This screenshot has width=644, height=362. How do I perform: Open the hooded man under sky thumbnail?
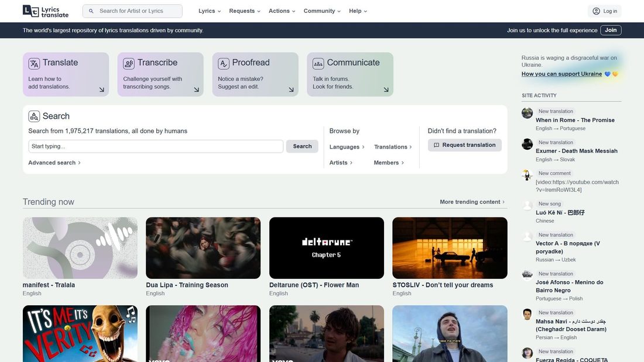tap(450, 333)
